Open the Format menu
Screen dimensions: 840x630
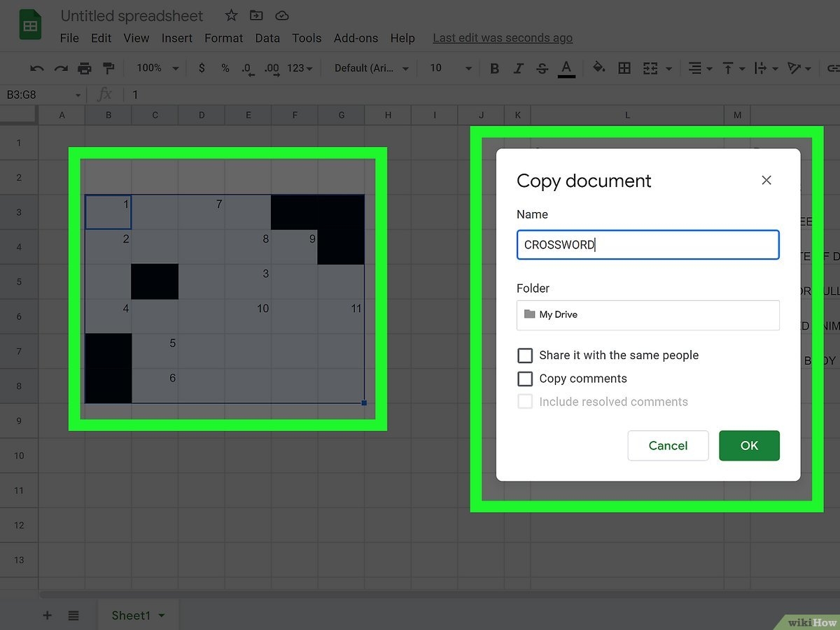[223, 38]
